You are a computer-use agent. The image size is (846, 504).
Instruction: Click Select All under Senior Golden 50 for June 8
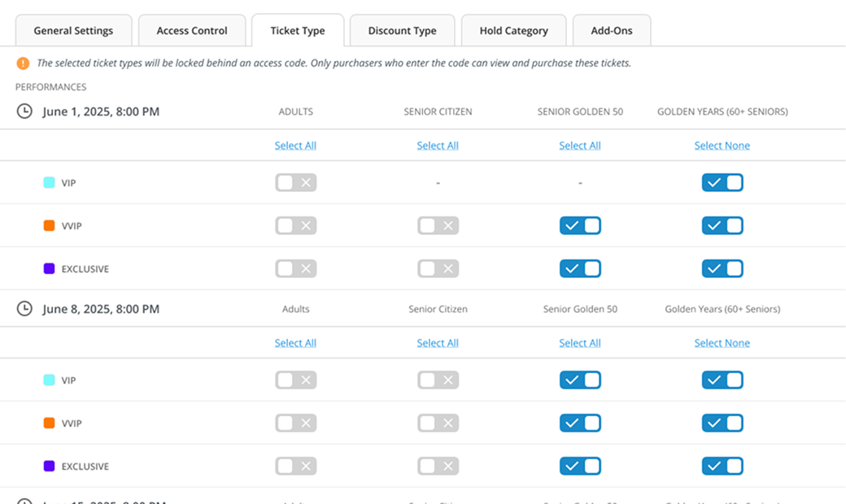click(580, 342)
